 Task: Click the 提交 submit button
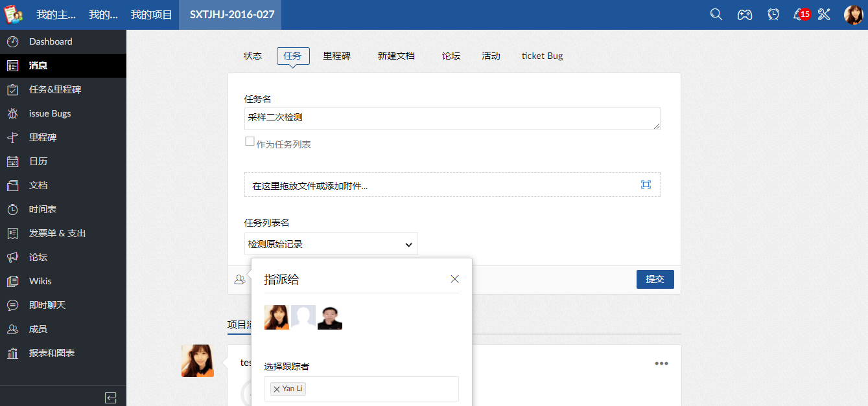click(x=655, y=279)
